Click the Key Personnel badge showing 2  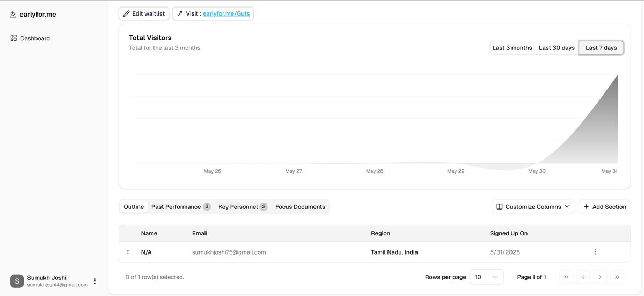click(x=264, y=207)
